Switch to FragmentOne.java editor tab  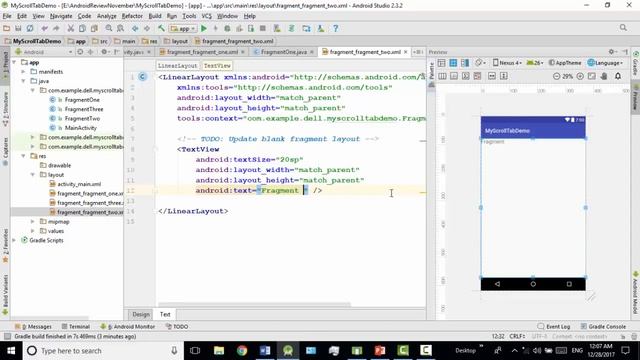pyautogui.click(x=284, y=52)
